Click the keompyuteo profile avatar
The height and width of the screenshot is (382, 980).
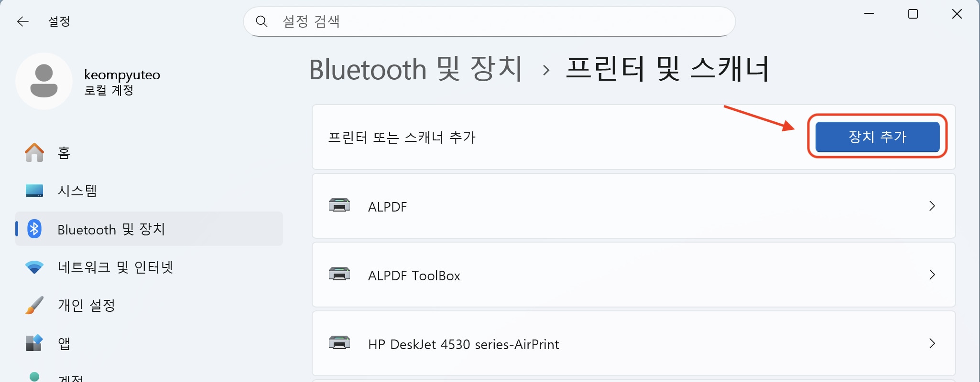tap(44, 81)
